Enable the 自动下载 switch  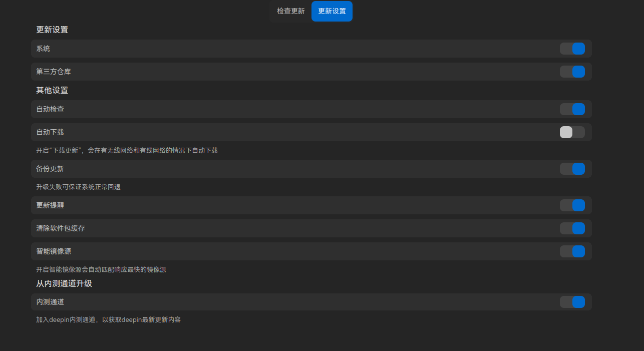pos(572,132)
